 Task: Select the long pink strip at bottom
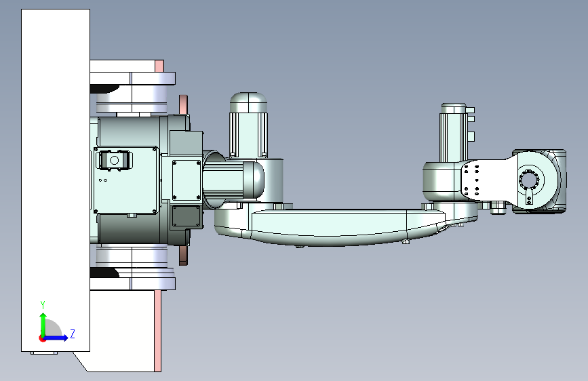pyautogui.click(x=158, y=331)
